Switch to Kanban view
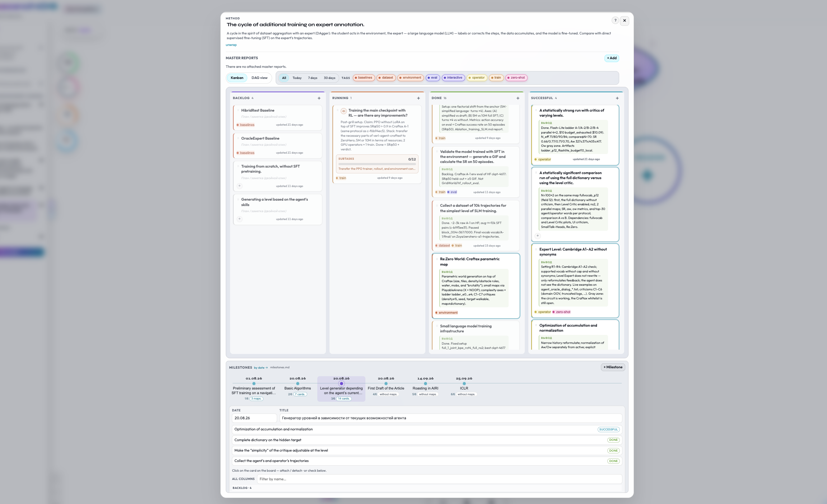Screen dimensions: 827x504 tap(237, 78)
